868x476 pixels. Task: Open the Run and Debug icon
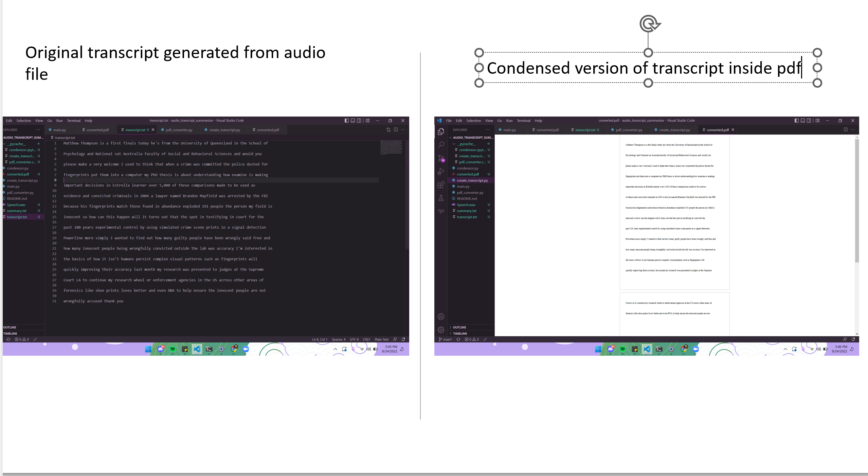click(x=441, y=172)
